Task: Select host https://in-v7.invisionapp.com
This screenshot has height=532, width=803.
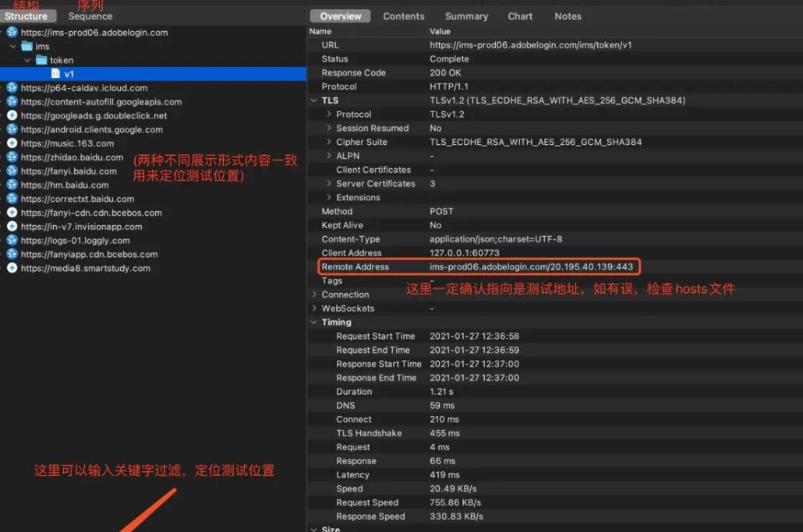Action: [x=81, y=226]
